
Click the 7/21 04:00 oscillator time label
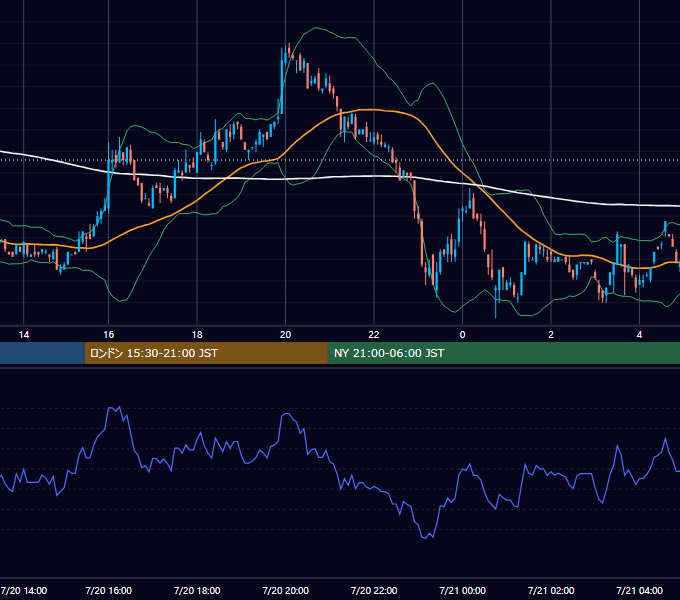click(639, 590)
